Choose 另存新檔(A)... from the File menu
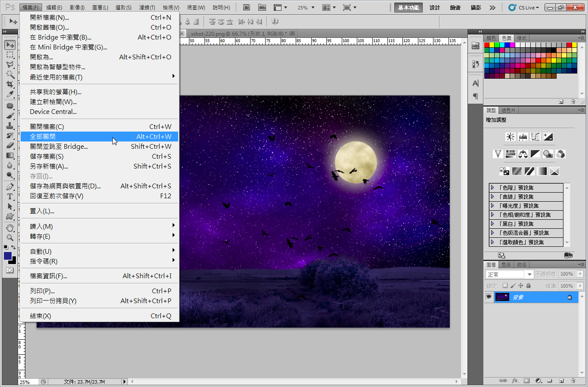588x387 pixels. point(49,166)
